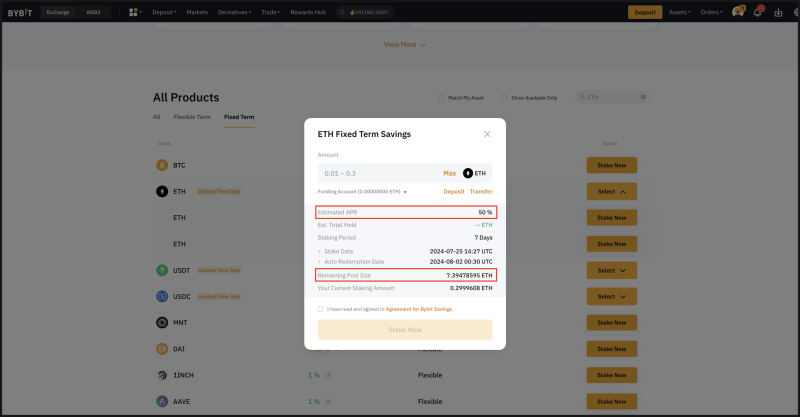Go to Markets page
The image size is (800, 417).
click(x=197, y=12)
